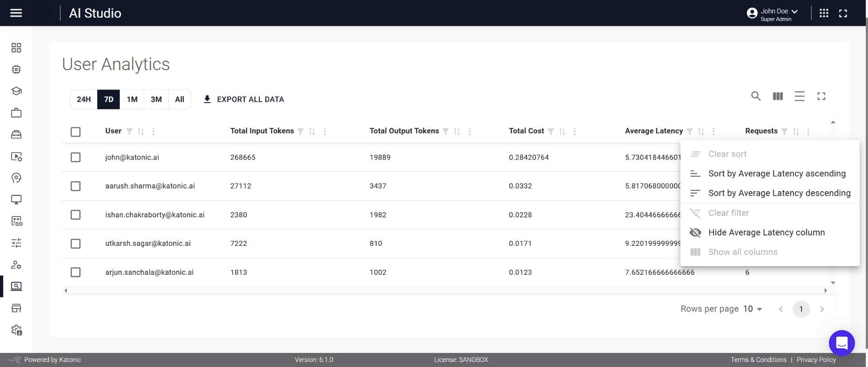
Task: Select the john@katonic.ai row checkbox
Action: 75,157
